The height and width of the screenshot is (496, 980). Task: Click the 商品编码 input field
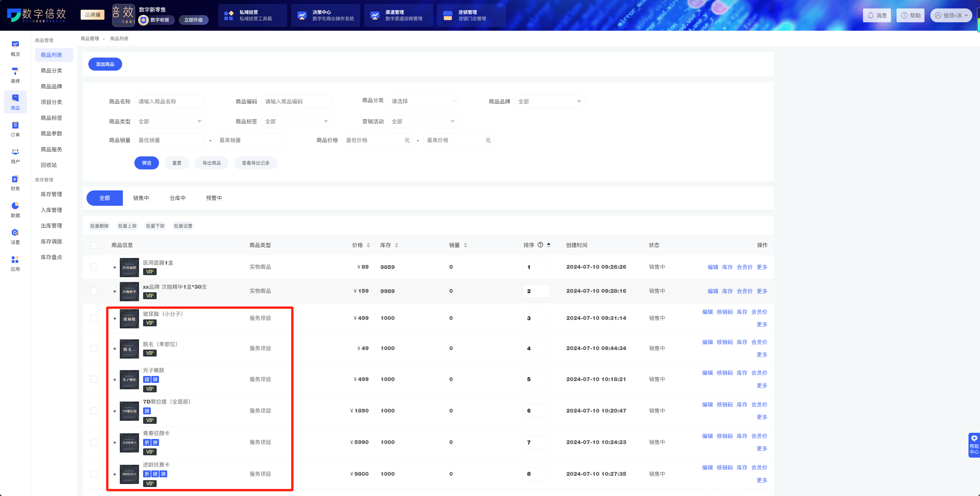[x=296, y=102]
